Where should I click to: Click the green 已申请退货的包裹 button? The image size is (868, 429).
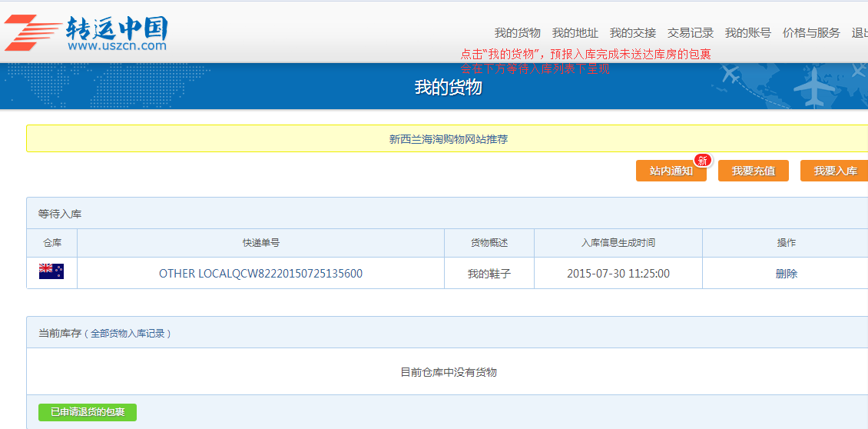pos(88,412)
